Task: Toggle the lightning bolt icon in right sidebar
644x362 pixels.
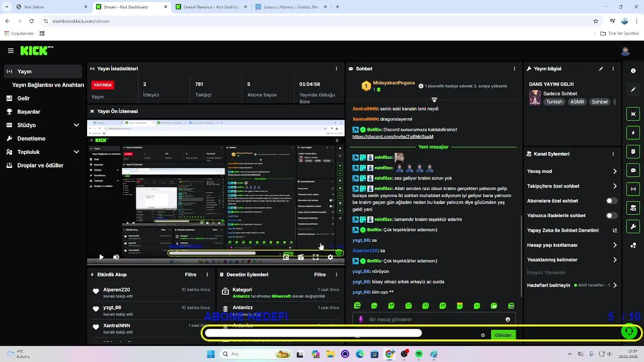Action: (633, 133)
